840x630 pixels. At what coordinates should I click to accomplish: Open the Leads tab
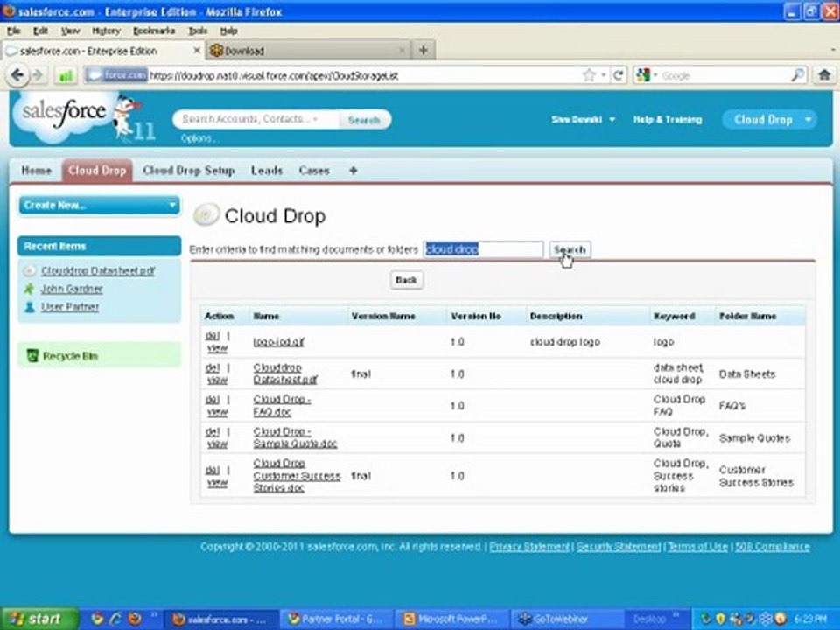267,171
